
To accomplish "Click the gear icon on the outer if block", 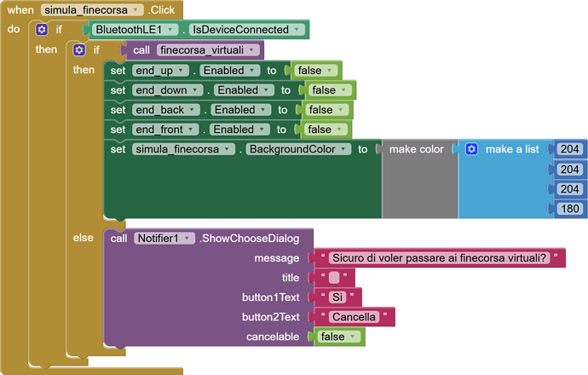I will (42, 30).
